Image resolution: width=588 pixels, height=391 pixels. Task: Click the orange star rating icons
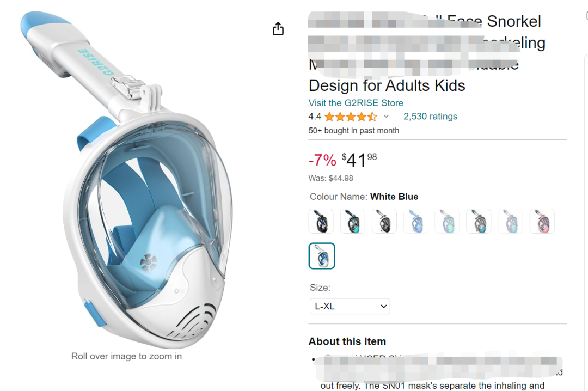pyautogui.click(x=351, y=117)
